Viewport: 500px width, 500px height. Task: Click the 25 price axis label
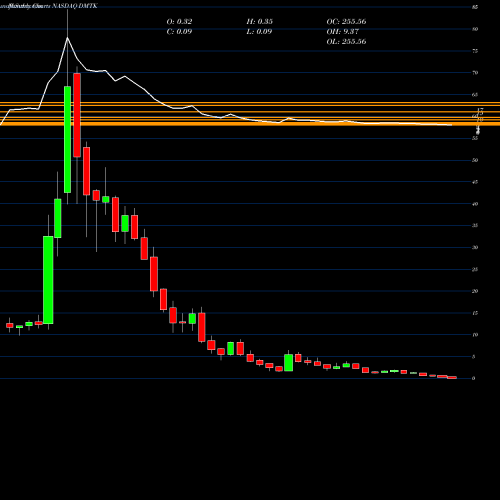pos(475,269)
